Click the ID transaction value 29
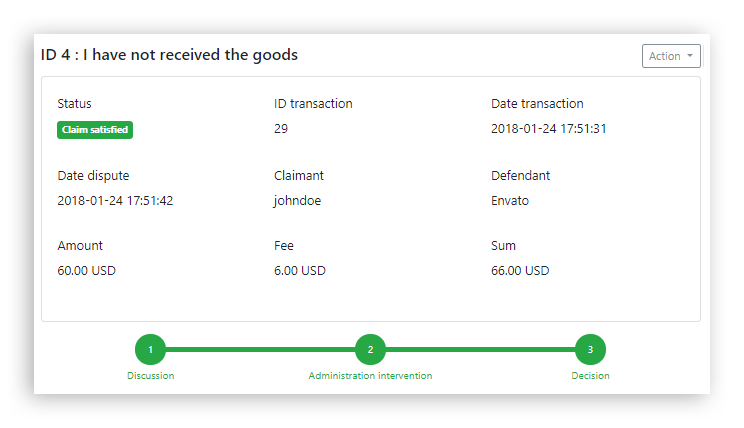Viewport: 744px width, 428px height. click(281, 129)
